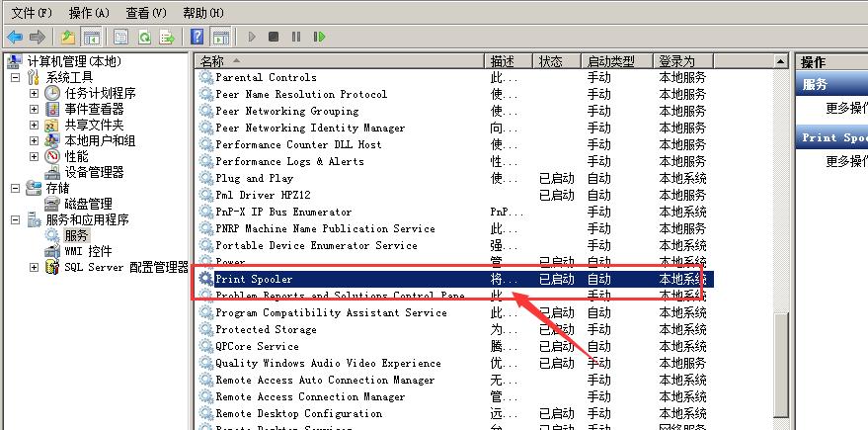
Task: Expand the 任务计划程序 node
Action: pos(34,93)
